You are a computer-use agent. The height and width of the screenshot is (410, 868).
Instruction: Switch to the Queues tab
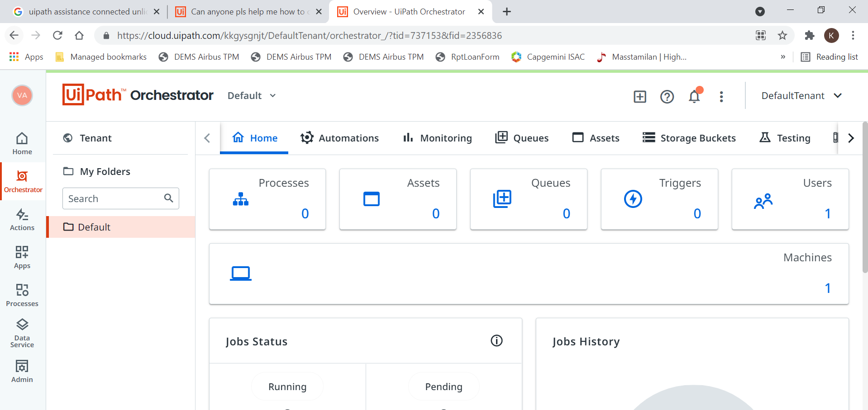522,138
